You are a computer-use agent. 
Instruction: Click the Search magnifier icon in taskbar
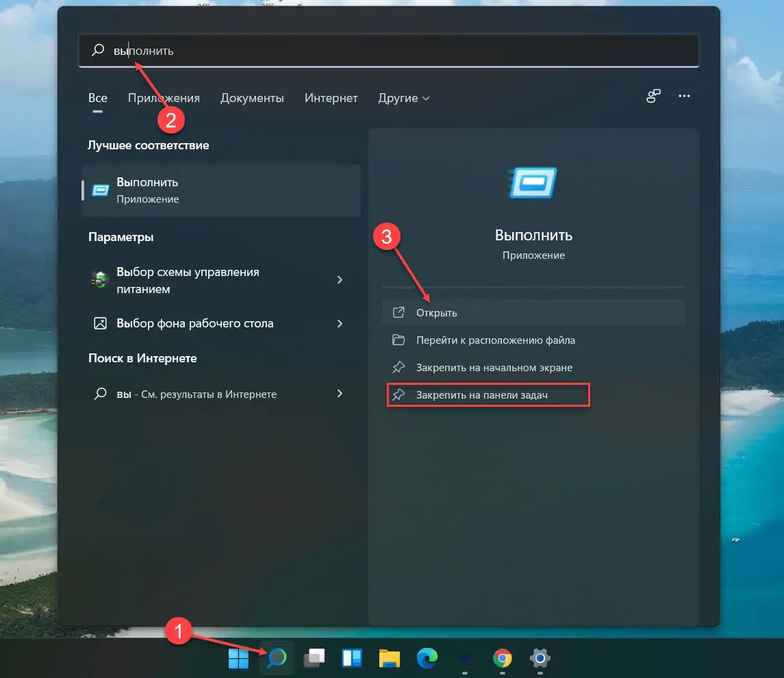click(277, 659)
